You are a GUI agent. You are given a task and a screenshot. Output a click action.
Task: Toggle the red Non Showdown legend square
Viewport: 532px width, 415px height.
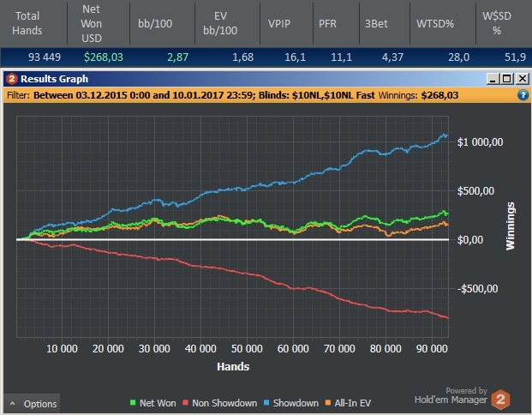[185, 403]
